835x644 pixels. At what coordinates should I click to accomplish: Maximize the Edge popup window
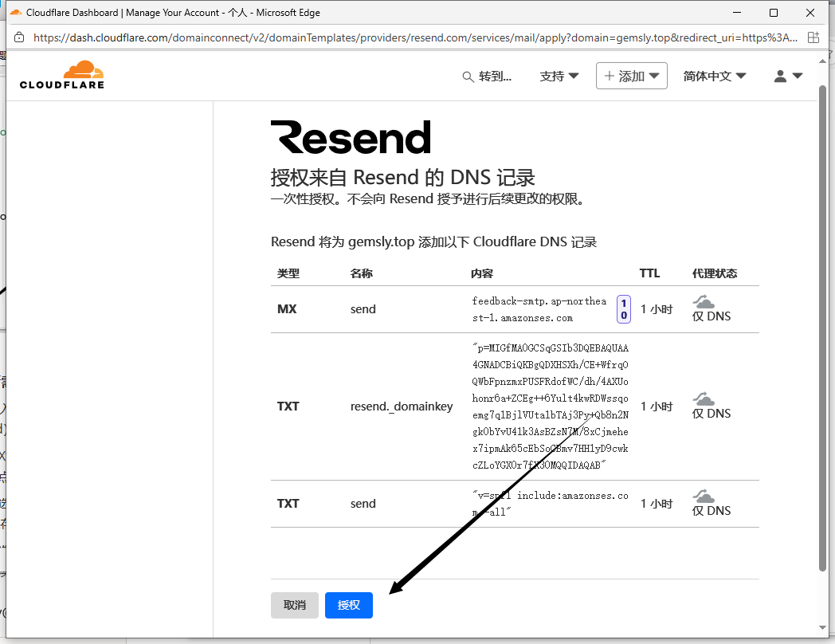774,13
